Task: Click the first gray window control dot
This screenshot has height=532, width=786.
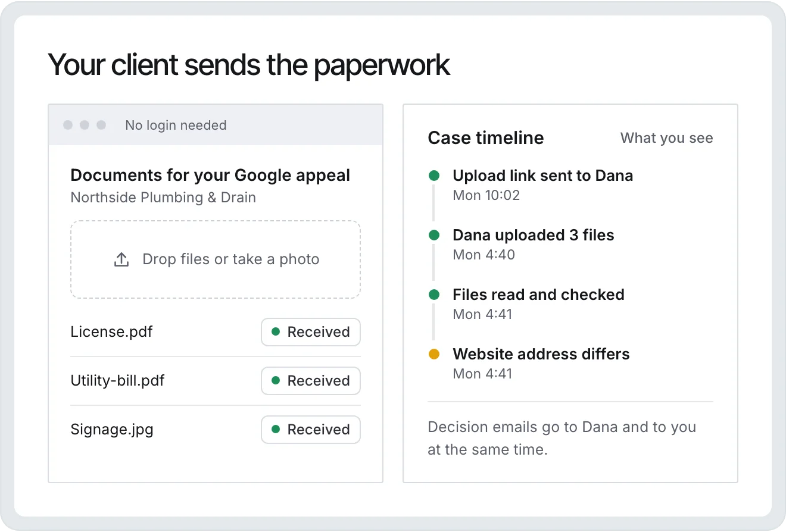Action: 68,125
